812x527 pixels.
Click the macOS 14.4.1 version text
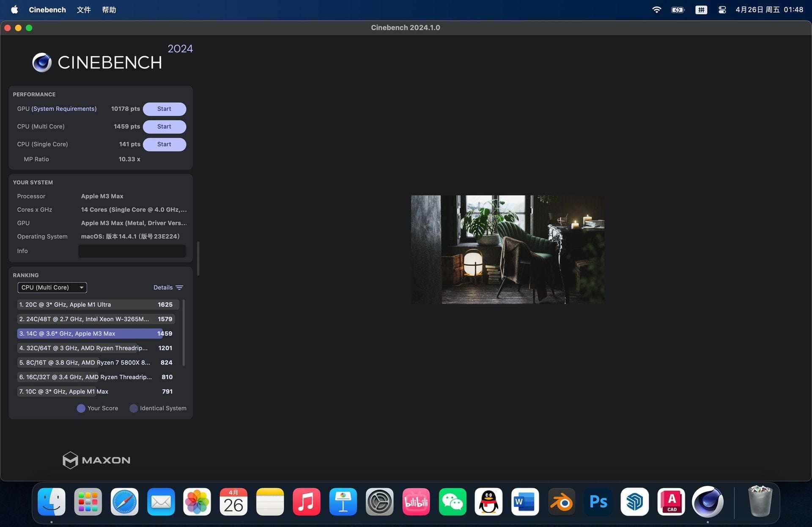pyautogui.click(x=130, y=237)
